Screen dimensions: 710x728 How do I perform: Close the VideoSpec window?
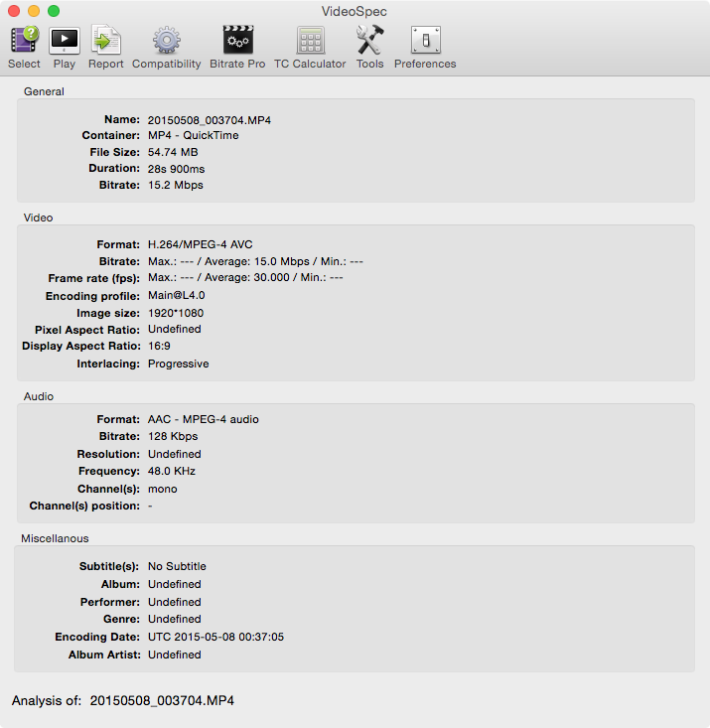(14, 11)
